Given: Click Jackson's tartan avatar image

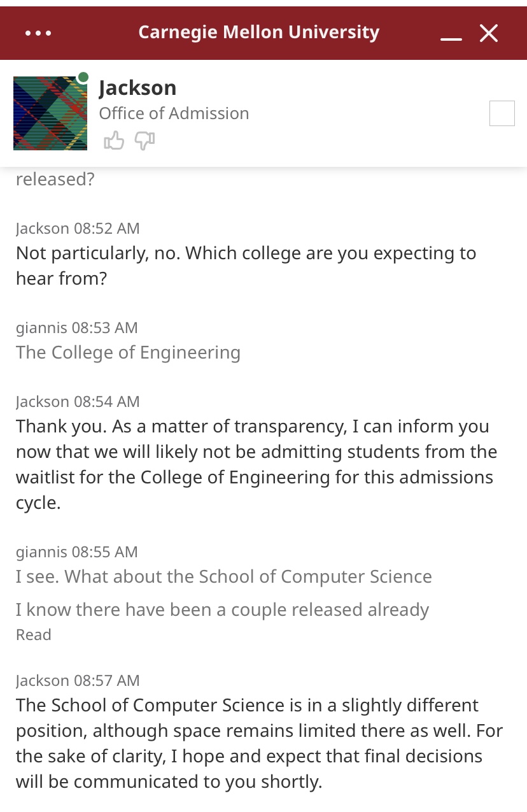Looking at the screenshot, I should (x=50, y=113).
